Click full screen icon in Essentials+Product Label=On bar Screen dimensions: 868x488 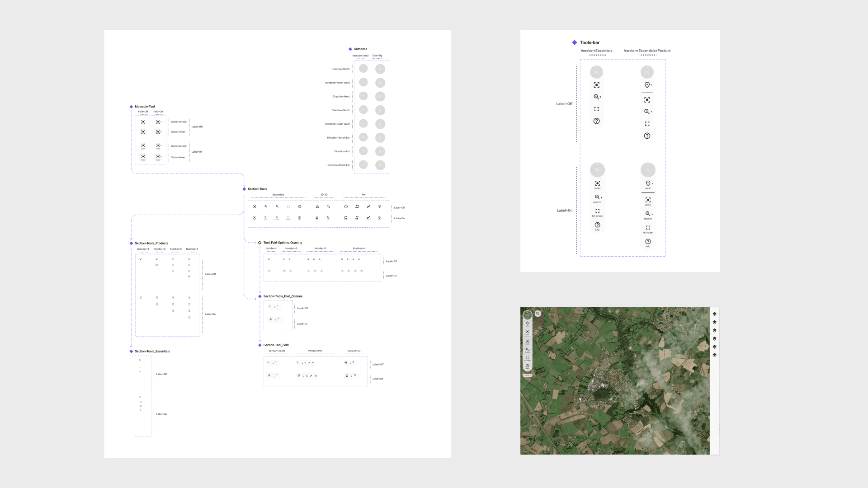coord(648,228)
